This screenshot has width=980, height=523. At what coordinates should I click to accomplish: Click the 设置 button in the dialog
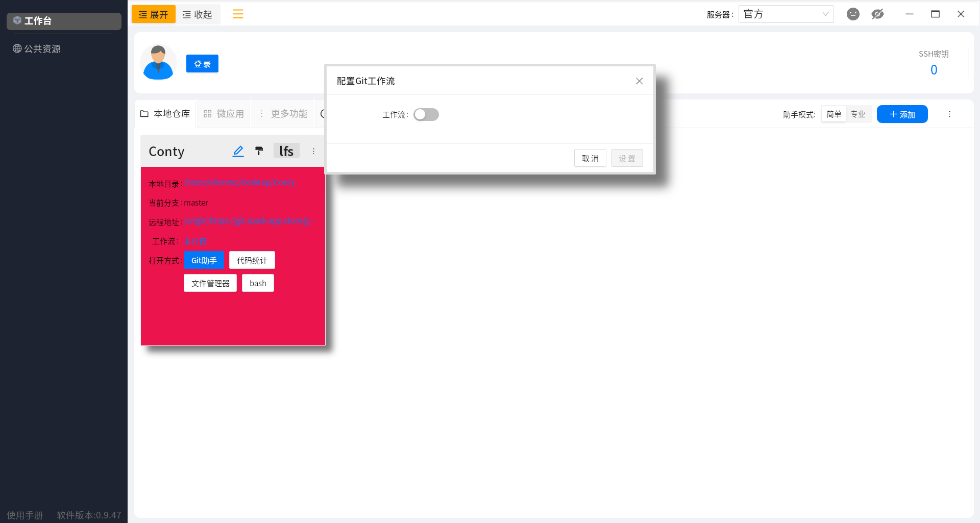(627, 158)
